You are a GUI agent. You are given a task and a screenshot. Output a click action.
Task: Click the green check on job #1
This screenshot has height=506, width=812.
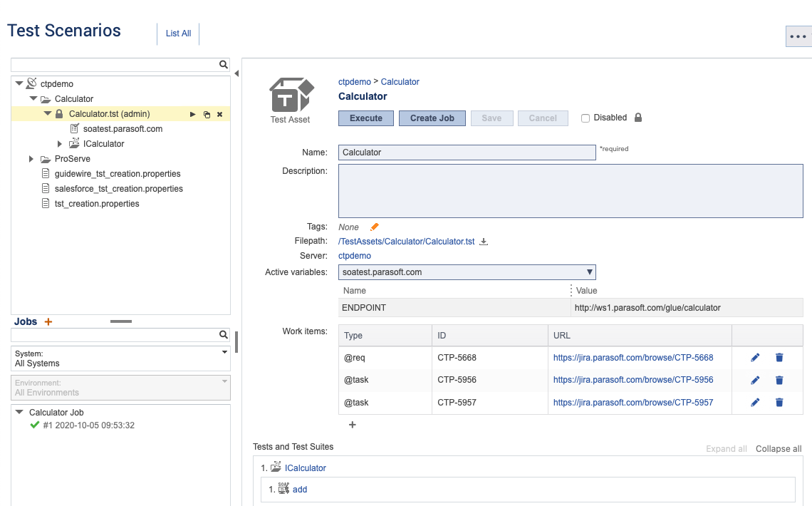(35, 425)
